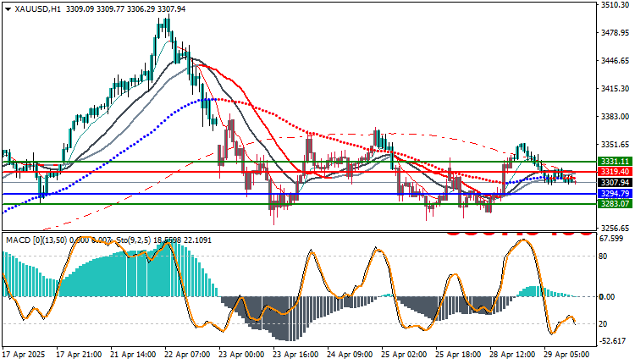635x364 pixels.
Task: Click the 17 Apr 2025 date label
Action: tap(24, 355)
